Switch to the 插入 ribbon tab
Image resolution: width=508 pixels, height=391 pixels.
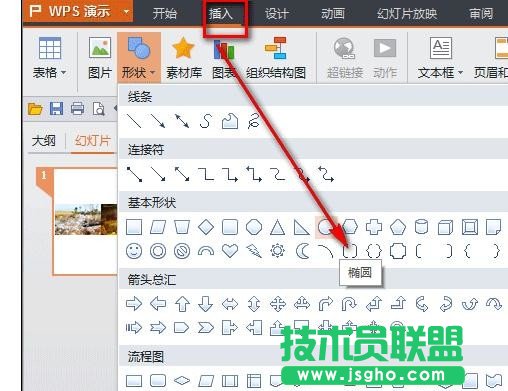(220, 14)
